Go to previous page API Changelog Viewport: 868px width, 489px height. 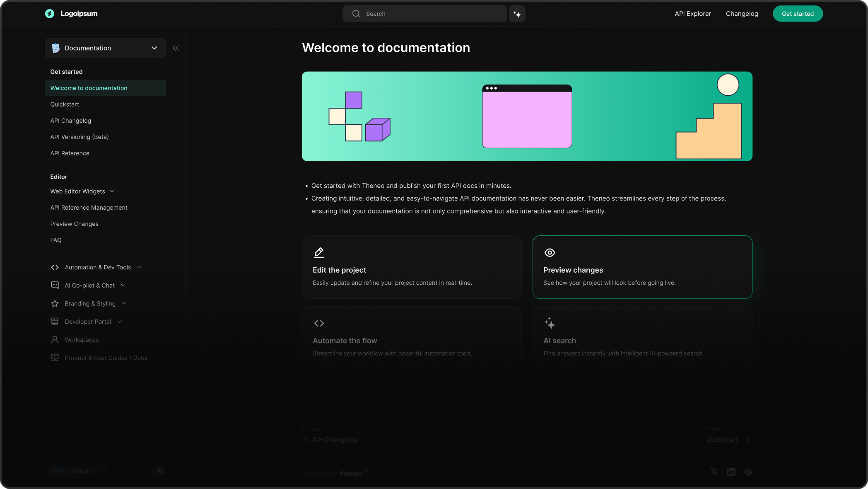[331, 440]
